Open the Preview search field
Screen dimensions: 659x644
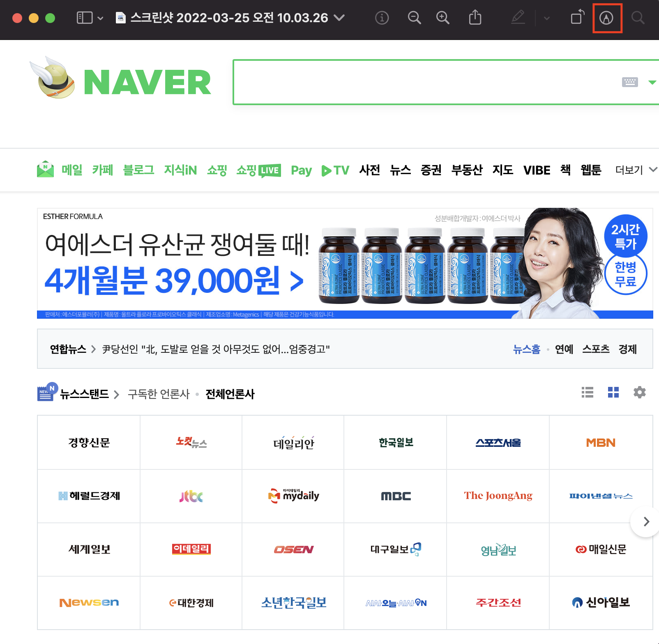coord(637,18)
